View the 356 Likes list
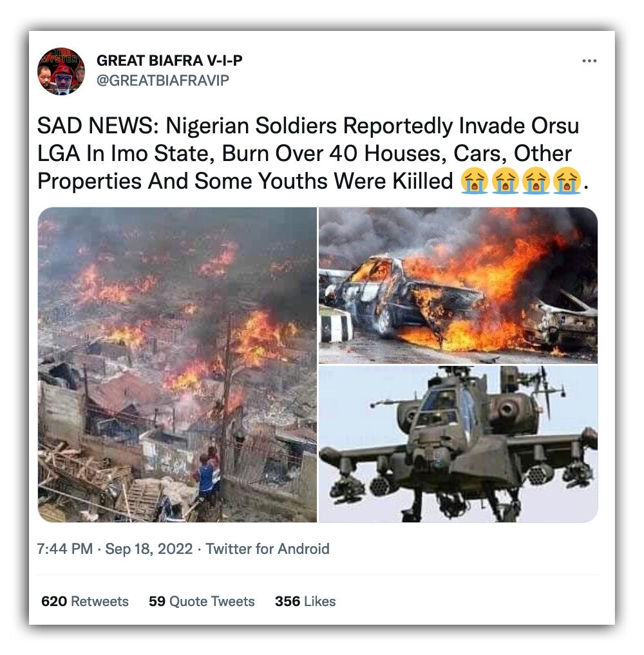644x655 pixels. [x=305, y=601]
